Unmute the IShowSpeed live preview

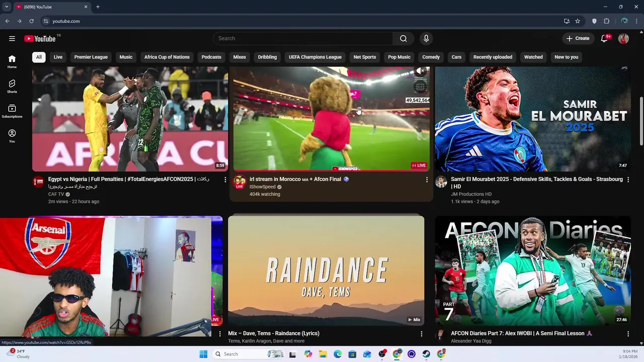click(x=420, y=71)
